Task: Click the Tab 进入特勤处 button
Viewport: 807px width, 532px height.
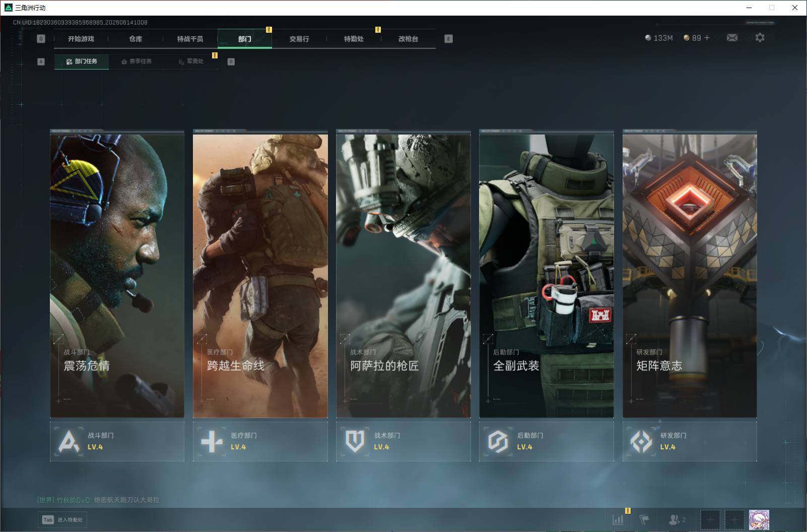Action: (x=62, y=520)
